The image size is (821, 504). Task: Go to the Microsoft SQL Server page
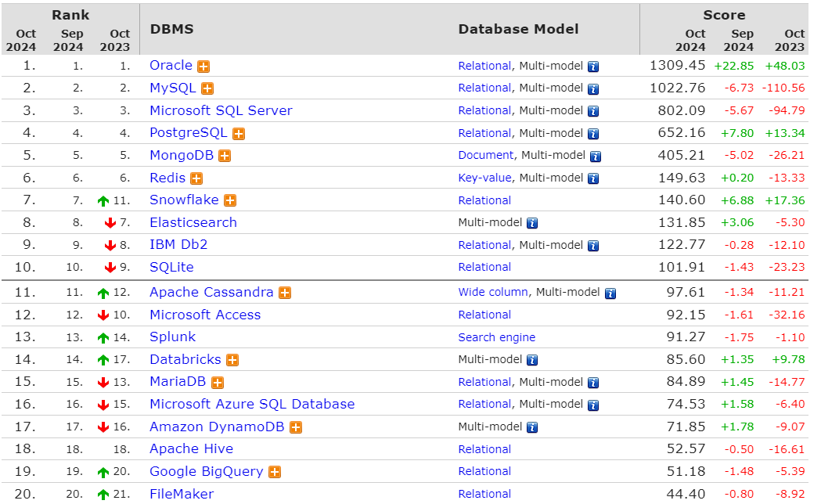click(x=221, y=110)
